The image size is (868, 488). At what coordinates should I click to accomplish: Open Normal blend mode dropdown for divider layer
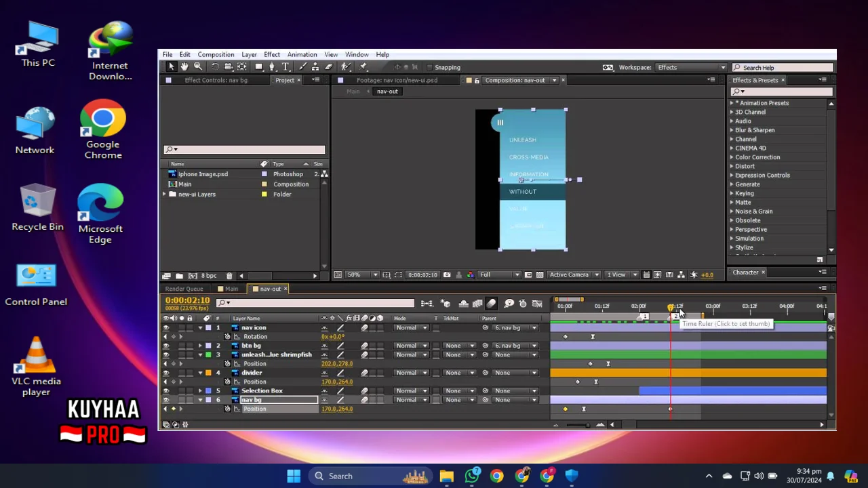point(412,373)
